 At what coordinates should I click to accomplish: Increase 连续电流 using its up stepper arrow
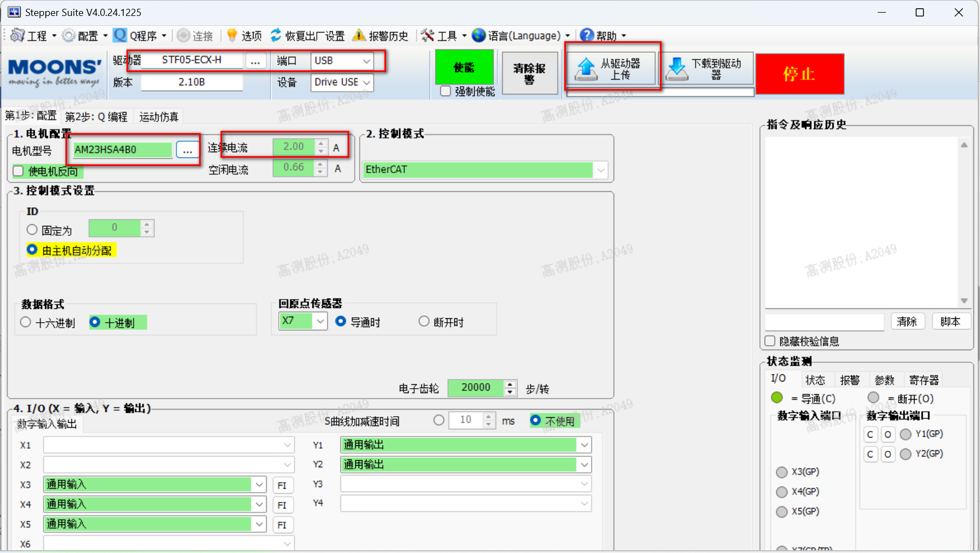tap(321, 143)
